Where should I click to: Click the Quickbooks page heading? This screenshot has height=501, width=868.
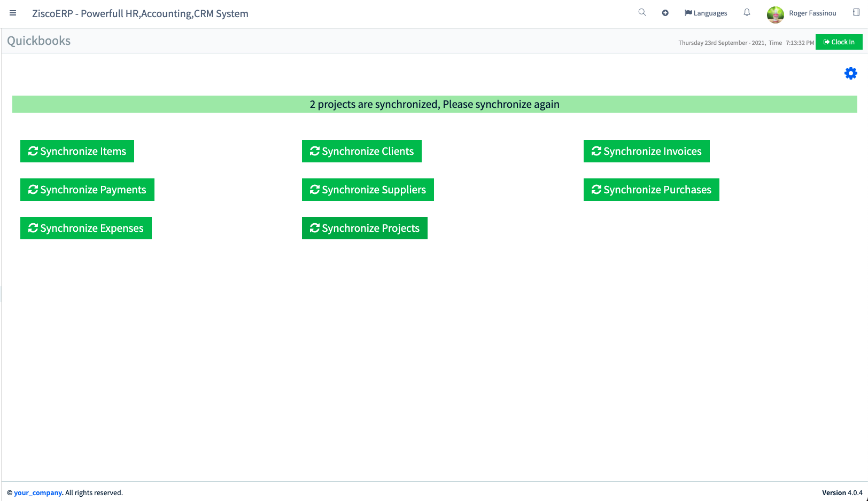38,41
